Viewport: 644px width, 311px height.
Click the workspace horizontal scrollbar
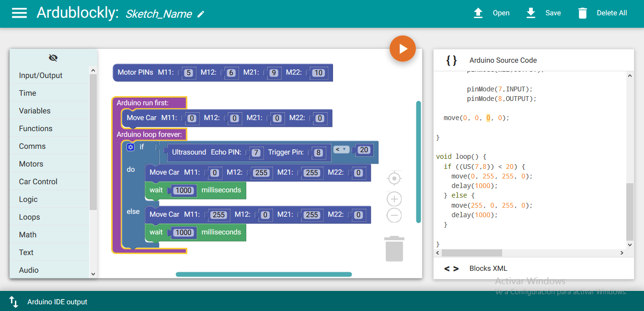264,275
